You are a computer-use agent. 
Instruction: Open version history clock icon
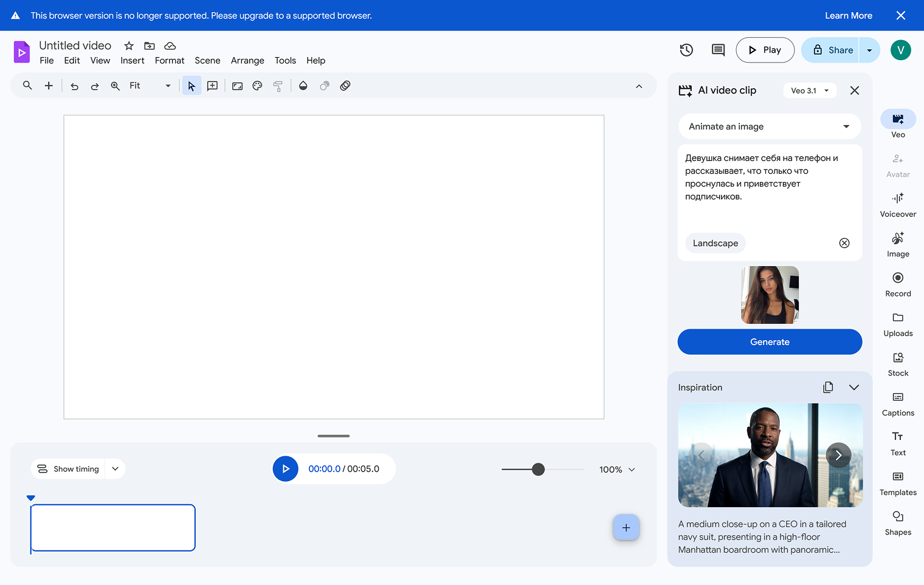click(686, 50)
